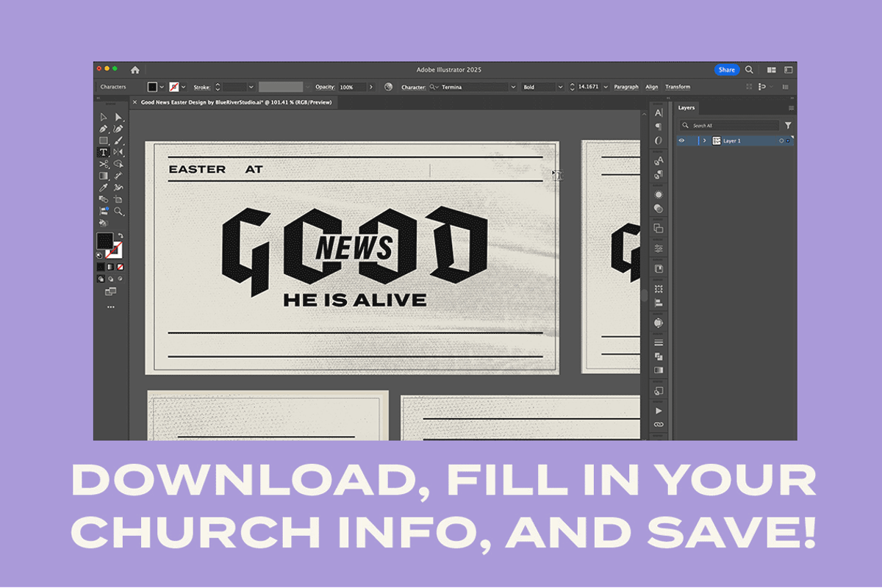Open the Transform link in control bar
Image resolution: width=882 pixels, height=588 pixels.
point(678,87)
